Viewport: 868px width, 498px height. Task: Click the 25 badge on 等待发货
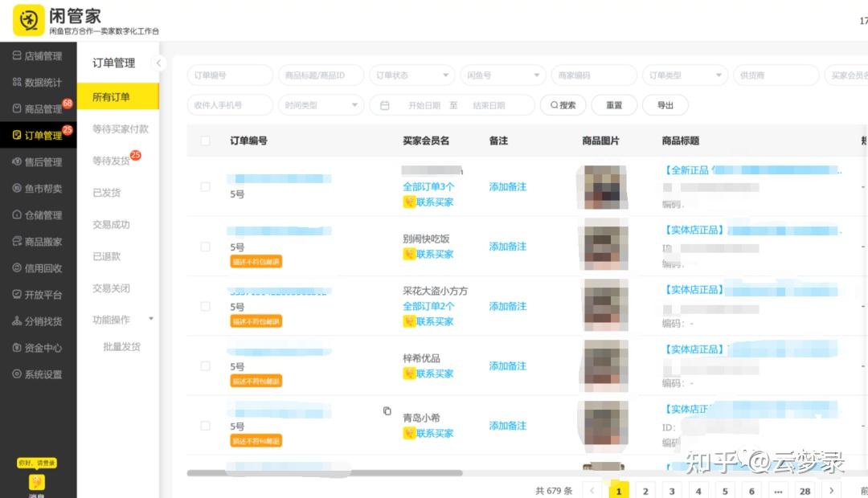(x=136, y=156)
